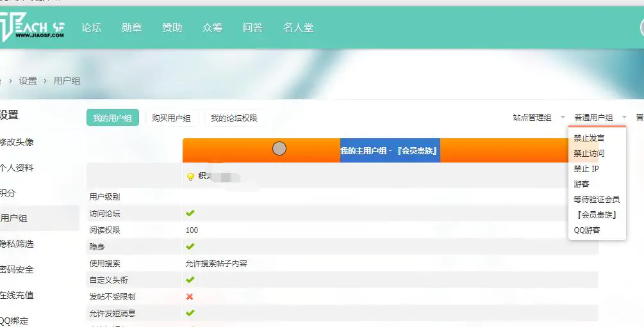
Task: Choose 禁止访问 from the dropdown
Action: 589,154
